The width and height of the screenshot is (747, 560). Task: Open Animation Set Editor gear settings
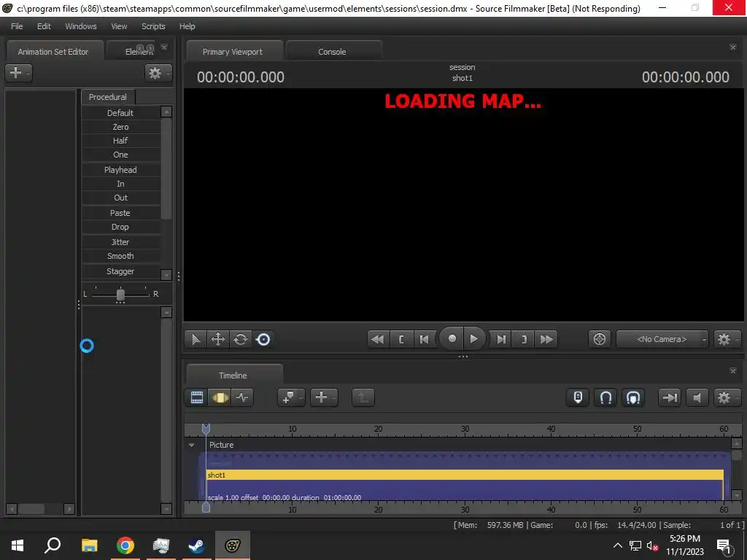(158, 73)
